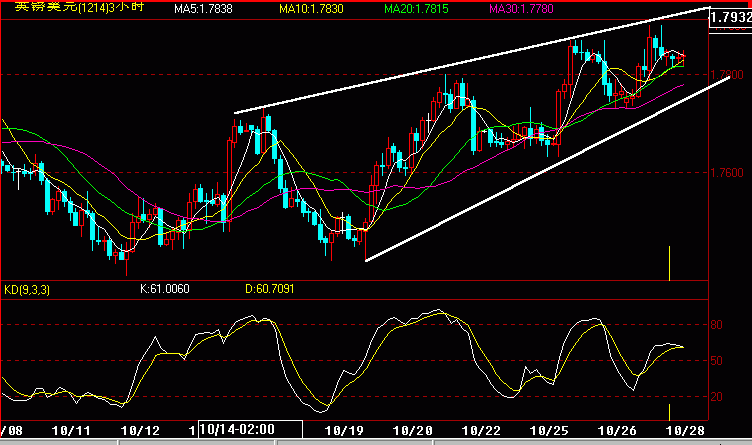Click the 10/11 date label
The image size is (752, 445).
71,431
